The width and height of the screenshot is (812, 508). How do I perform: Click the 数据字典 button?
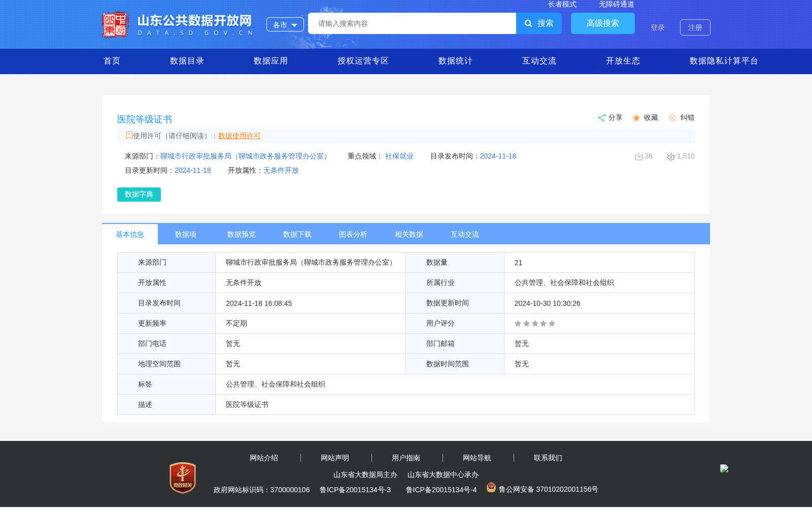tap(139, 195)
